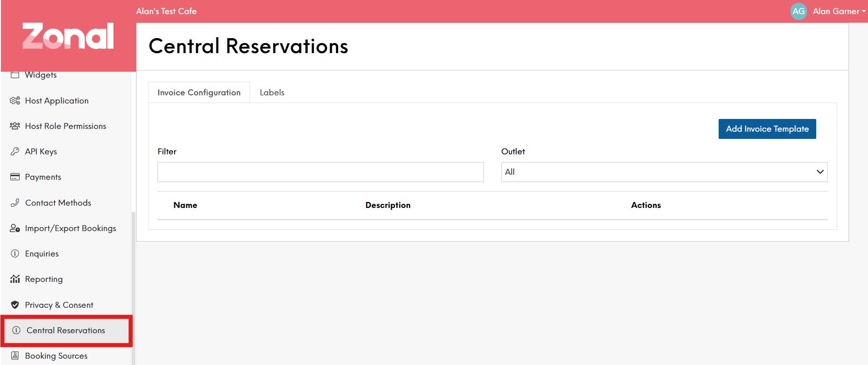Click the Payments card icon
This screenshot has width=868, height=365.
click(15, 177)
